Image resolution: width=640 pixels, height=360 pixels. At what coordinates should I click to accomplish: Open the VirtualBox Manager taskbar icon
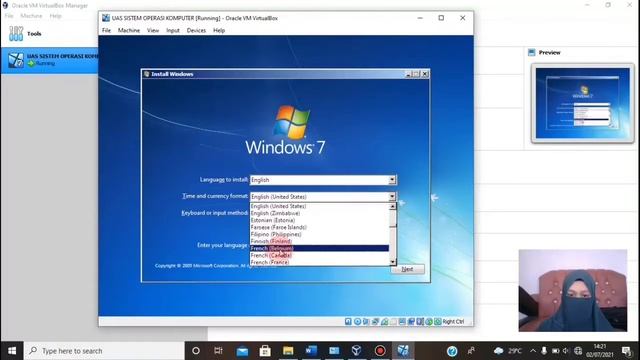[357, 351]
